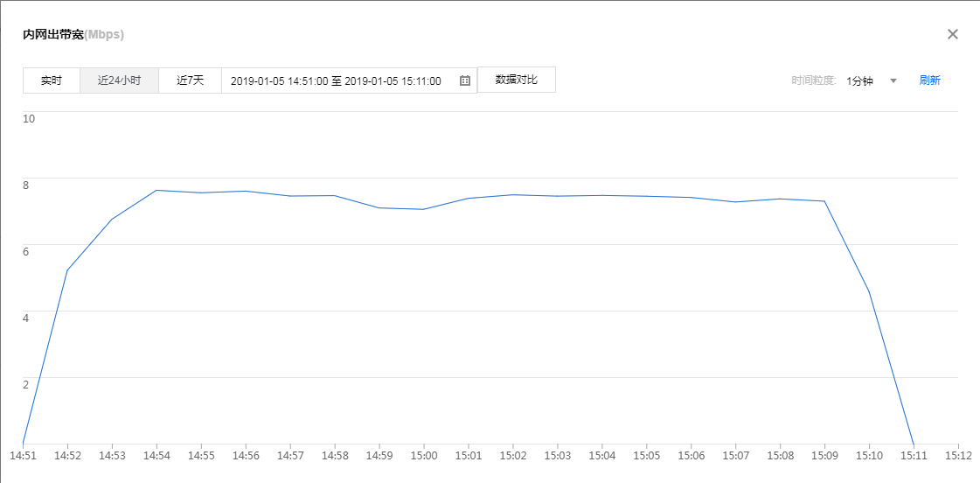The image size is (980, 483).
Task: Click the chart peak point at 14:54
Action: 156,190
